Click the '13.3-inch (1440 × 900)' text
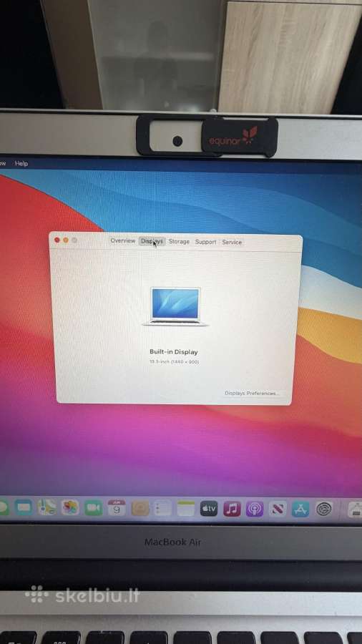The height and width of the screenshot is (644, 362). coord(174,362)
